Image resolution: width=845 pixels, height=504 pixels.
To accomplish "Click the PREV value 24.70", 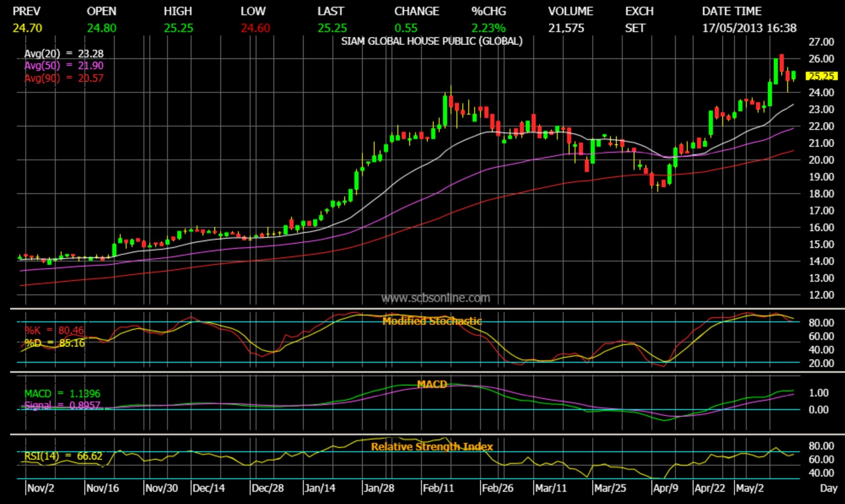I will pyautogui.click(x=27, y=28).
